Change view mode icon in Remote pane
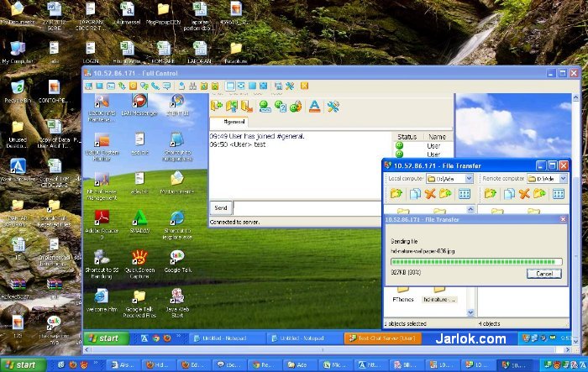Viewport: 588px width, 372px height. click(559, 194)
